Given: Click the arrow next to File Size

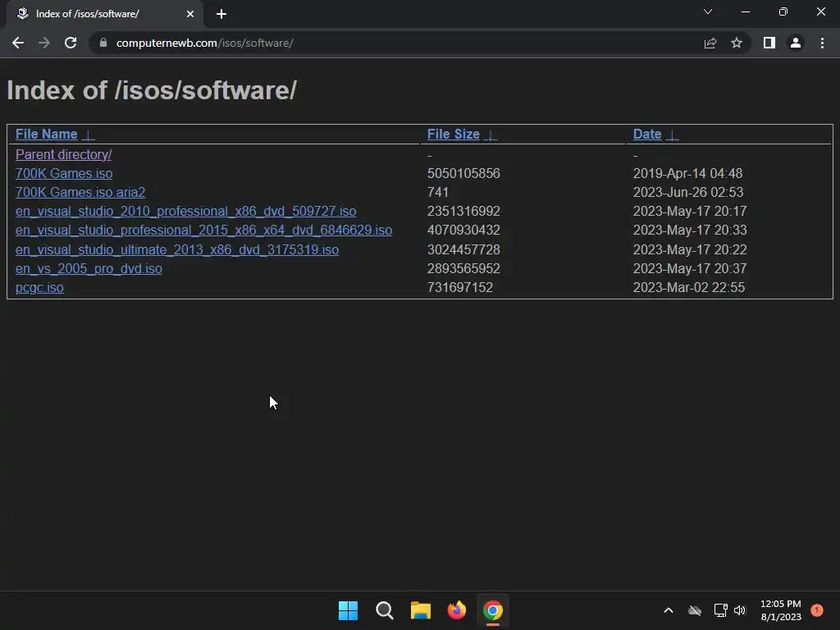Looking at the screenshot, I should tap(491, 135).
